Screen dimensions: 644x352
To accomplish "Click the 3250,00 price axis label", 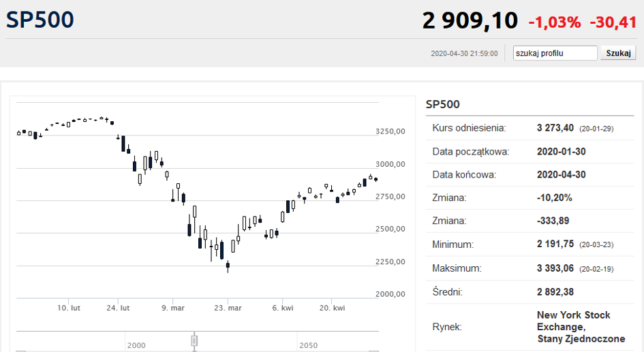I will click(390, 131).
